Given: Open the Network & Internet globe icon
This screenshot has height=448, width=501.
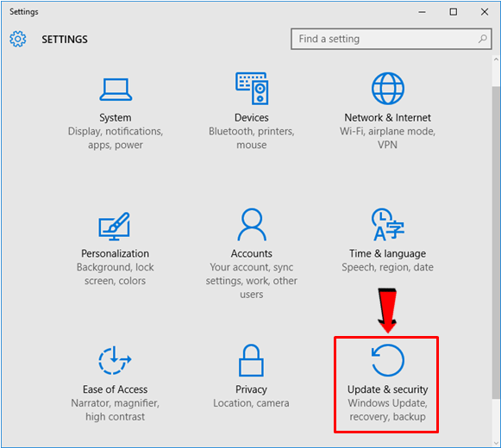Looking at the screenshot, I should [x=387, y=89].
